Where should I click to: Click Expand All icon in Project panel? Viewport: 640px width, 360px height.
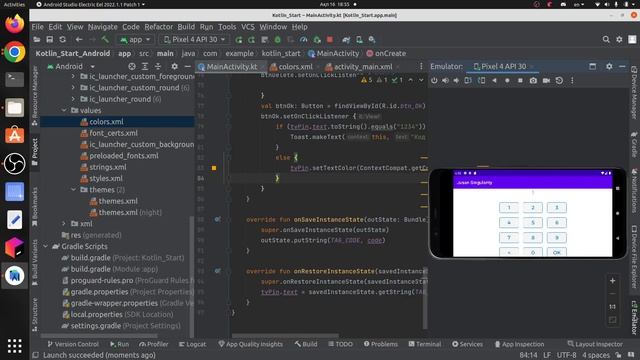144,66
